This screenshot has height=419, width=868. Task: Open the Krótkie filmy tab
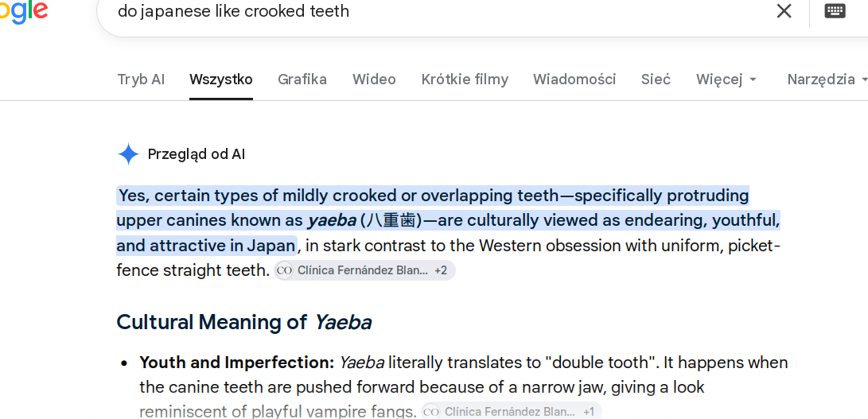465,80
